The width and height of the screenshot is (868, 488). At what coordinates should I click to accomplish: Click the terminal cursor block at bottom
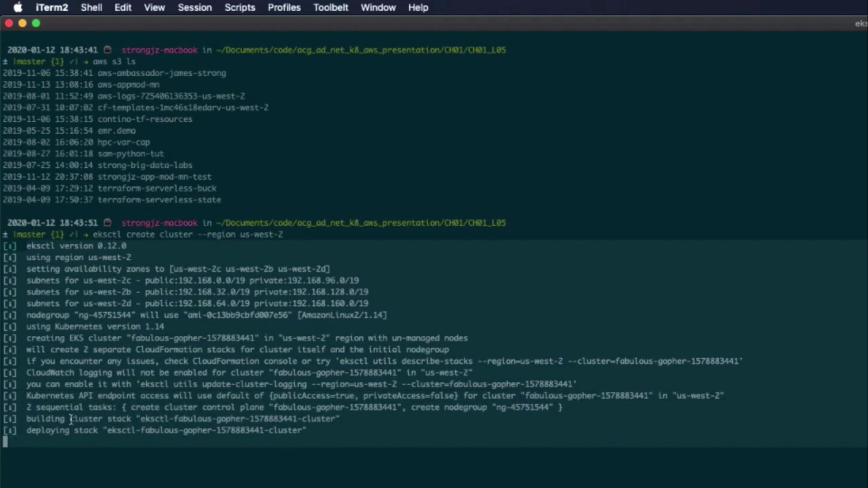[5, 442]
